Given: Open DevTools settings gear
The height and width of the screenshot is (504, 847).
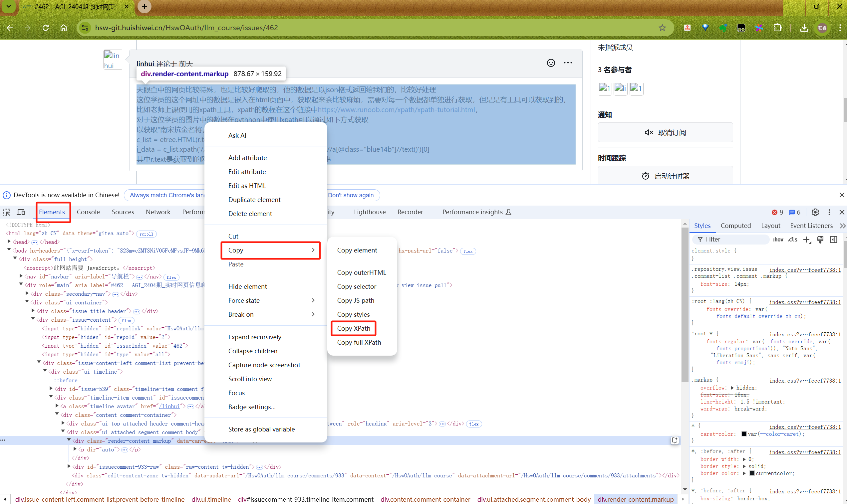Looking at the screenshot, I should point(815,212).
